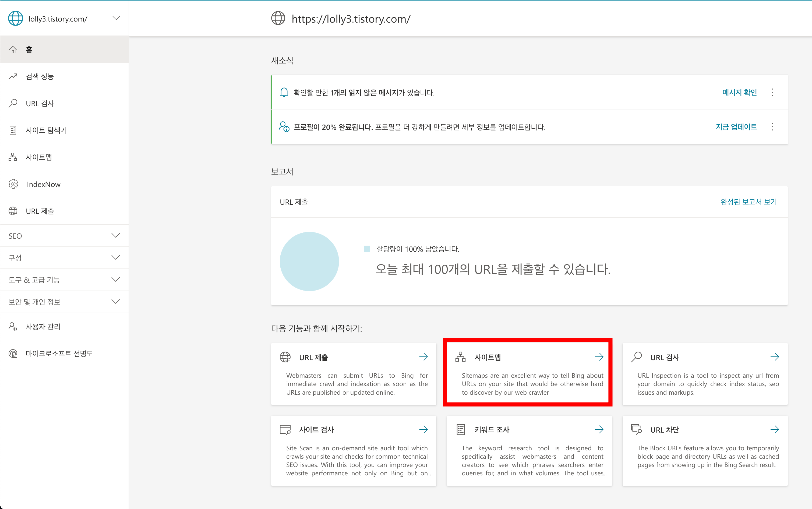The height and width of the screenshot is (509, 812).
Task: Click the 사이트 탐색기 document icon
Action: click(13, 130)
